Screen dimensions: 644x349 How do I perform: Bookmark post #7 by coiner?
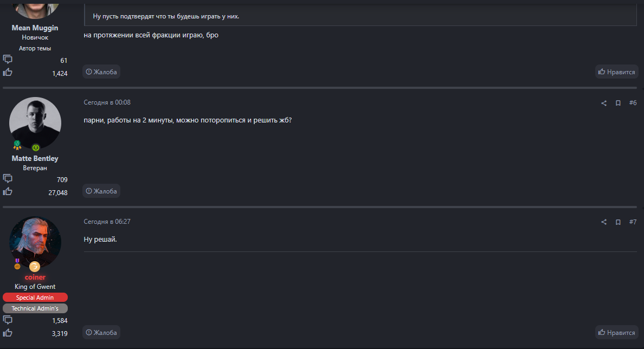[618, 222]
